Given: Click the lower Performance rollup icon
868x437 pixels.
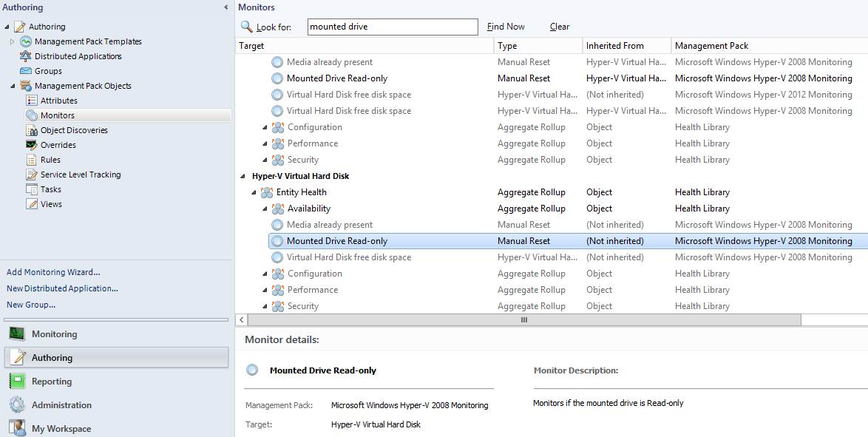Looking at the screenshot, I should [277, 290].
